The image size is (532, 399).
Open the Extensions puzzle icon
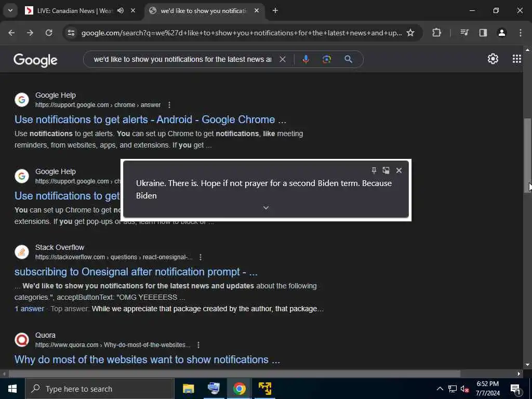(436, 33)
